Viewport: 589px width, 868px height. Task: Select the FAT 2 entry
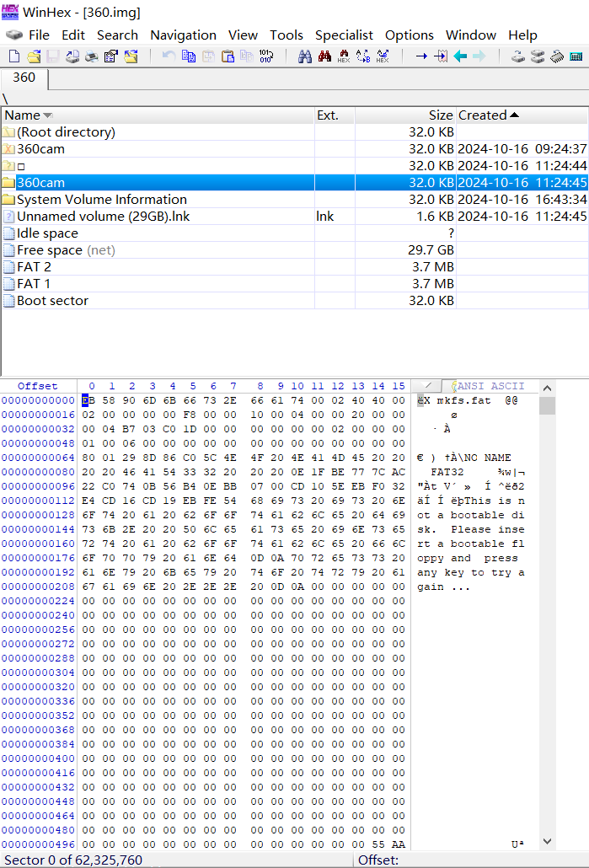(x=295, y=267)
